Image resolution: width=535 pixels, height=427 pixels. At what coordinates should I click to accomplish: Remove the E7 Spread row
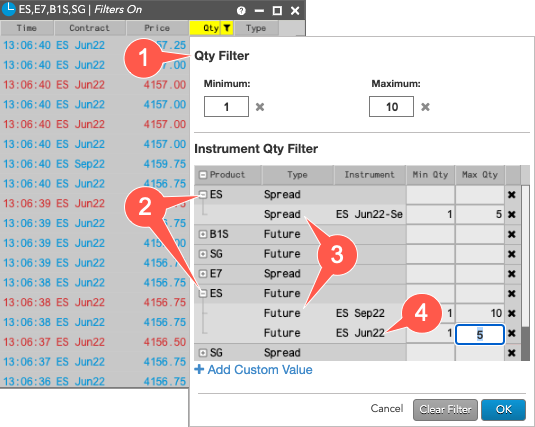511,274
